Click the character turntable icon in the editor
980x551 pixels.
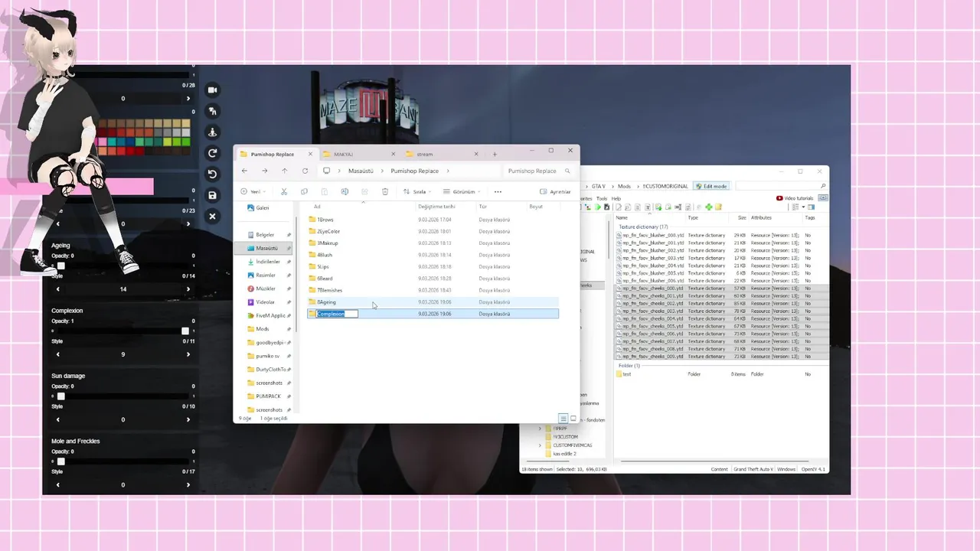tap(213, 132)
